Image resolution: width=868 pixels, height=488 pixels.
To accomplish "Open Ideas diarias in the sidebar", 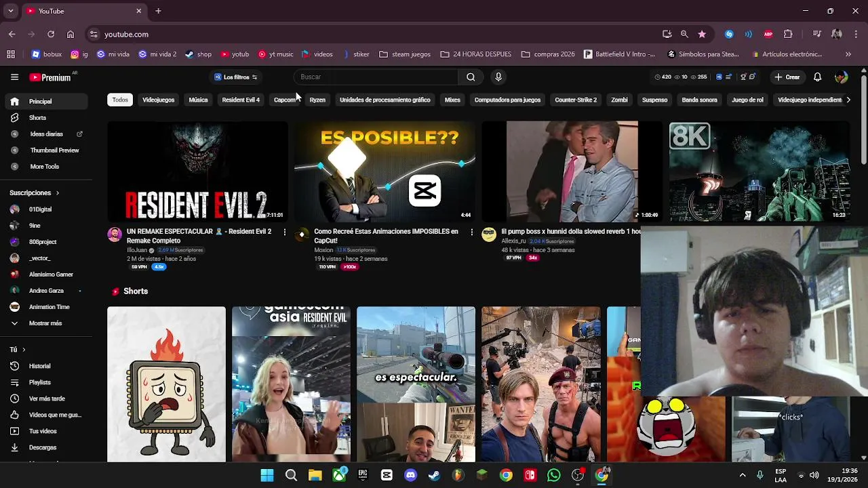I will (x=45, y=134).
